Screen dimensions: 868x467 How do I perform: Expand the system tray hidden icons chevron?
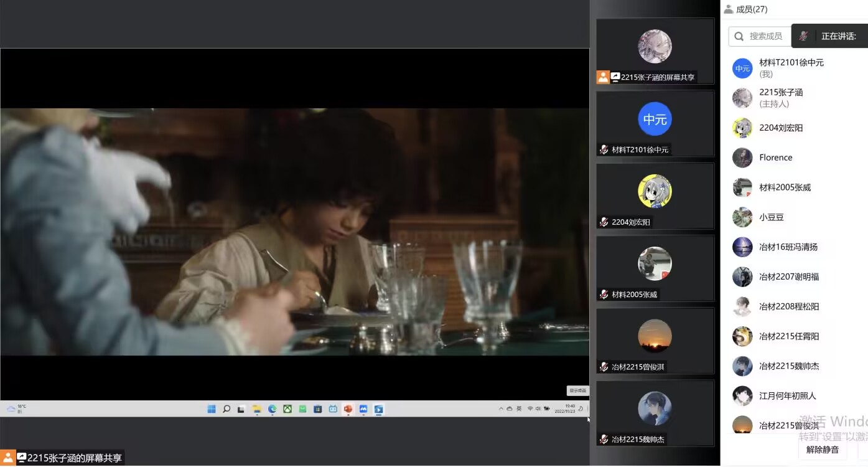pyautogui.click(x=501, y=409)
